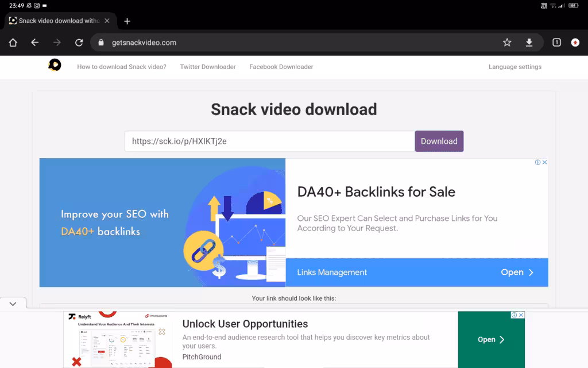Bookmark this page with star icon
Viewport: 588px width, 368px height.
(507, 43)
